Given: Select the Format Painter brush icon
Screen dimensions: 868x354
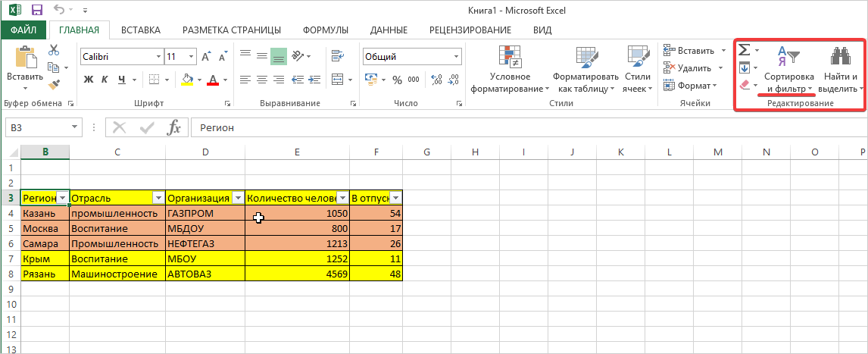Looking at the screenshot, I should tap(54, 84).
